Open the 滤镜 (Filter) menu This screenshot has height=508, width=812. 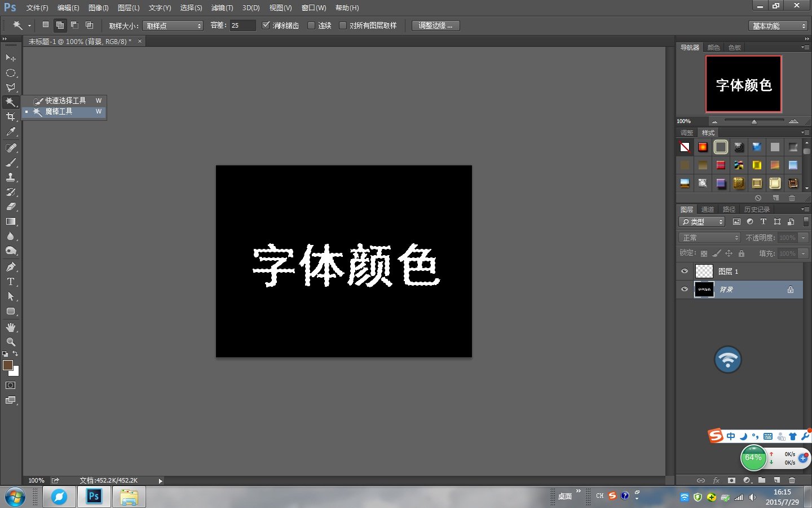[x=222, y=7]
